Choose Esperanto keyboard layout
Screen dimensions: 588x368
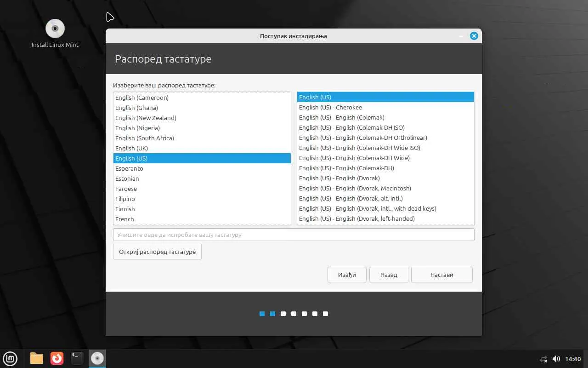(202, 168)
